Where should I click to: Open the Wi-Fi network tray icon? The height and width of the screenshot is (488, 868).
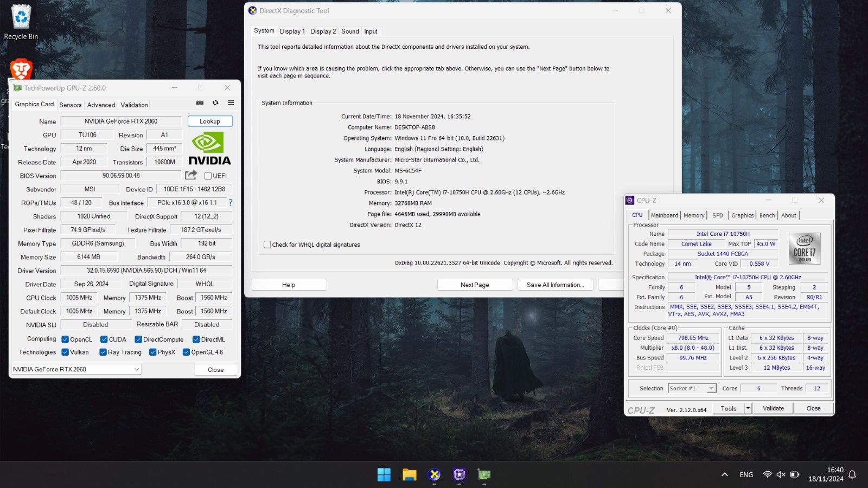tap(767, 474)
